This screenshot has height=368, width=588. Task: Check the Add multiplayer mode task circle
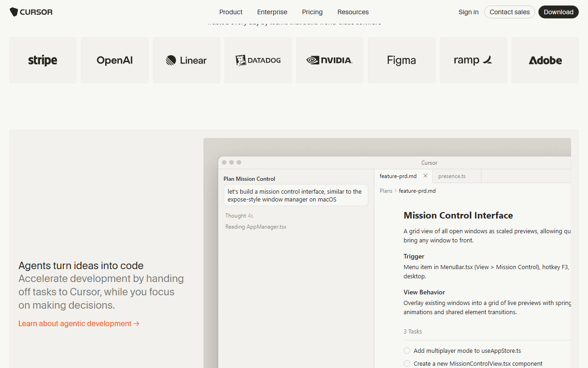click(x=407, y=351)
